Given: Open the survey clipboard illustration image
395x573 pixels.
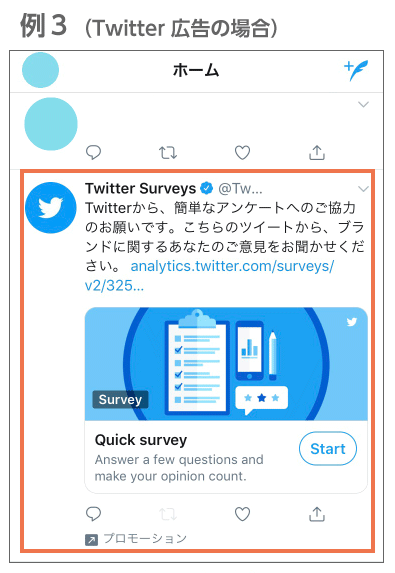Looking at the screenshot, I should click(x=226, y=364).
